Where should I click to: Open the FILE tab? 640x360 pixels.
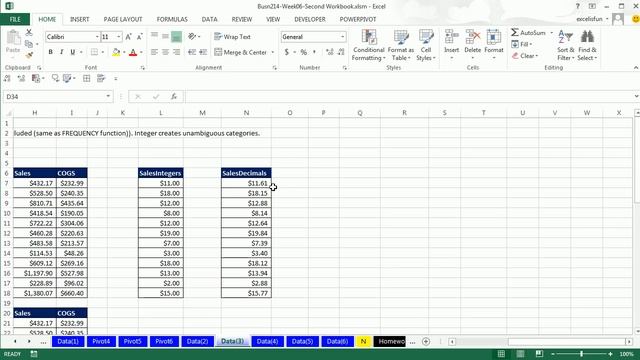click(x=15, y=19)
